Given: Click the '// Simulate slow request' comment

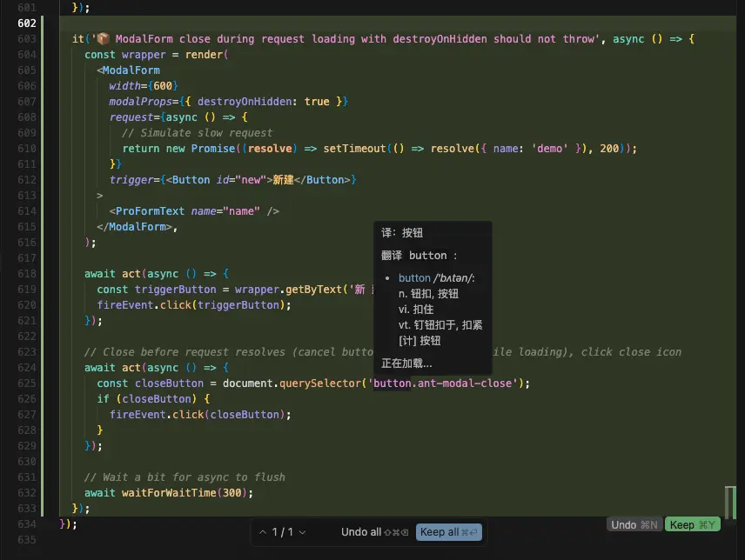Looking at the screenshot, I should click(x=197, y=133).
